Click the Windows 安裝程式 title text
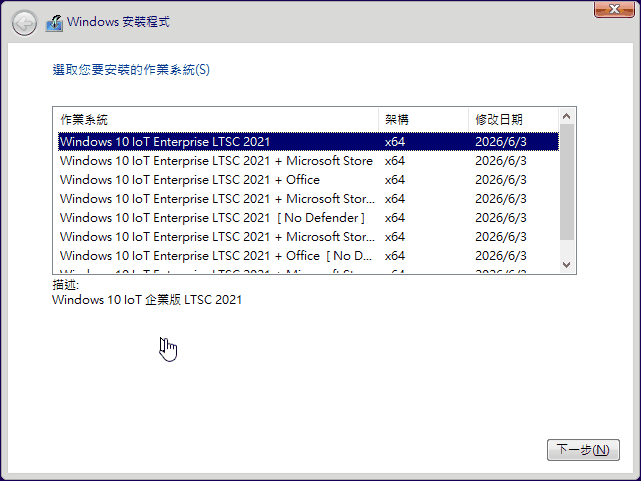 point(118,22)
